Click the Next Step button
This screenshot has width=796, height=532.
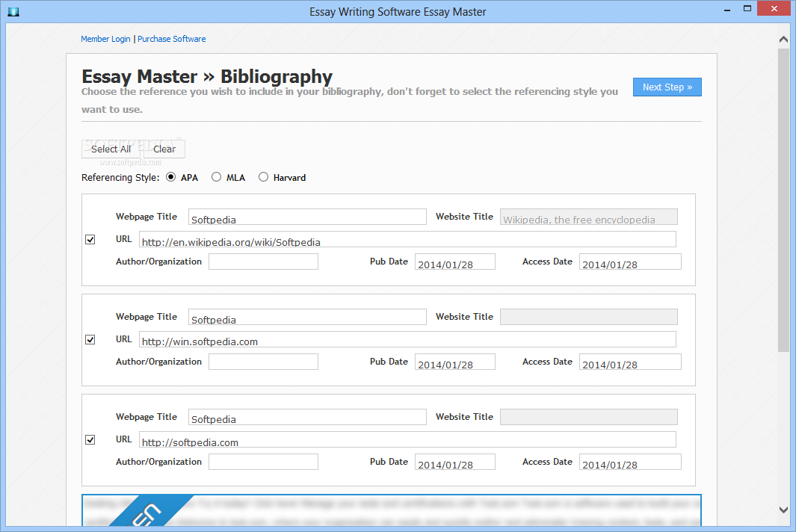click(667, 87)
